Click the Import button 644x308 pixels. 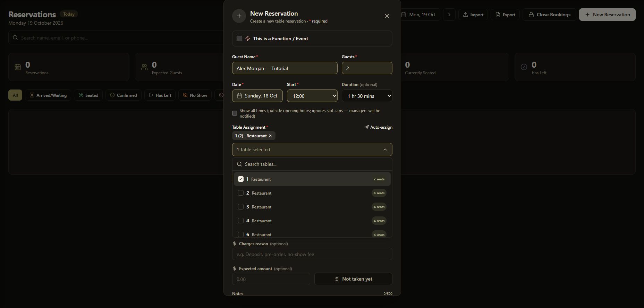(473, 15)
